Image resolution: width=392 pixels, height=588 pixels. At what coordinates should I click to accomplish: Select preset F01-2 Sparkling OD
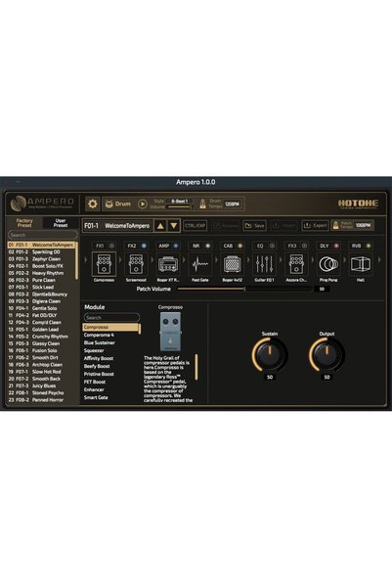point(41,252)
